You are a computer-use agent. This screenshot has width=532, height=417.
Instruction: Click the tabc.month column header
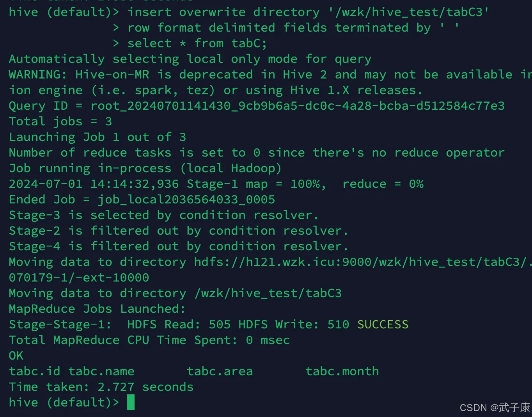tap(342, 371)
